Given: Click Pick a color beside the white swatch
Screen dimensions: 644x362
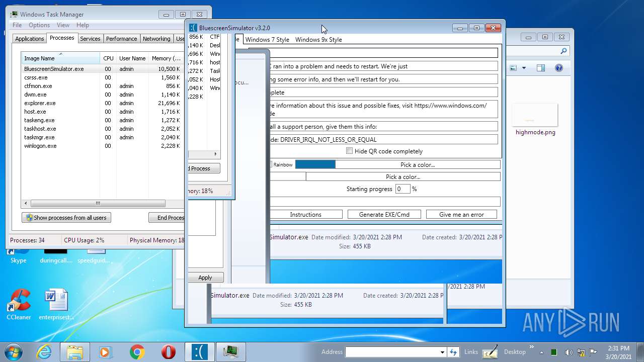Looking at the screenshot, I should [403, 176].
